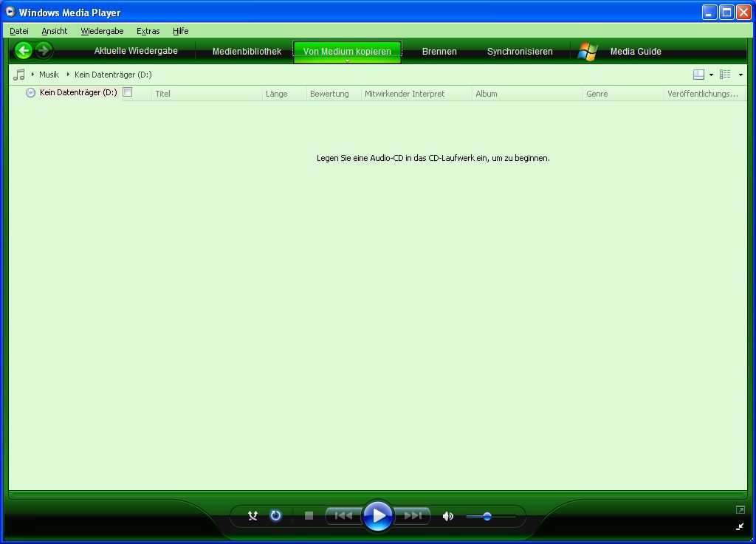
Task: Open the Wiedergabe menu
Action: tap(102, 31)
